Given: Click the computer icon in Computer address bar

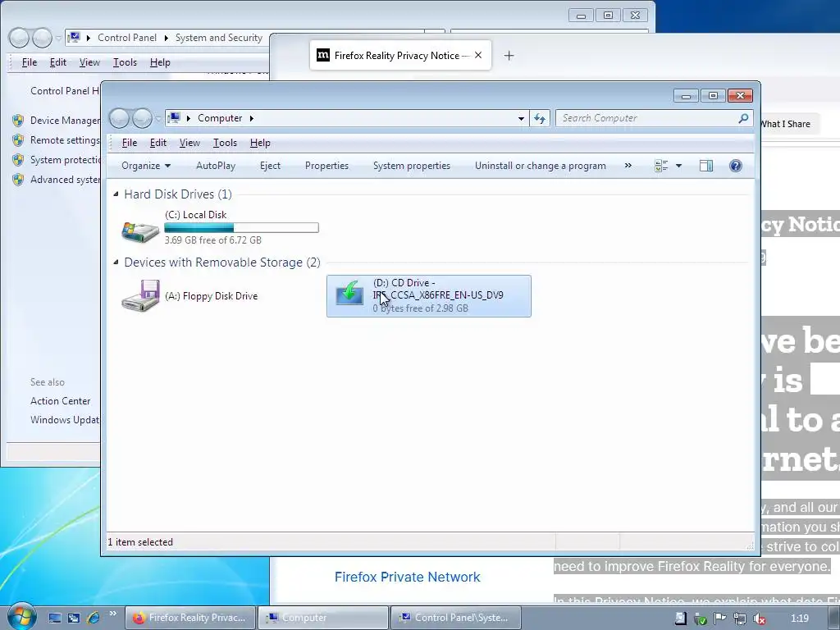Looking at the screenshot, I should click(174, 118).
